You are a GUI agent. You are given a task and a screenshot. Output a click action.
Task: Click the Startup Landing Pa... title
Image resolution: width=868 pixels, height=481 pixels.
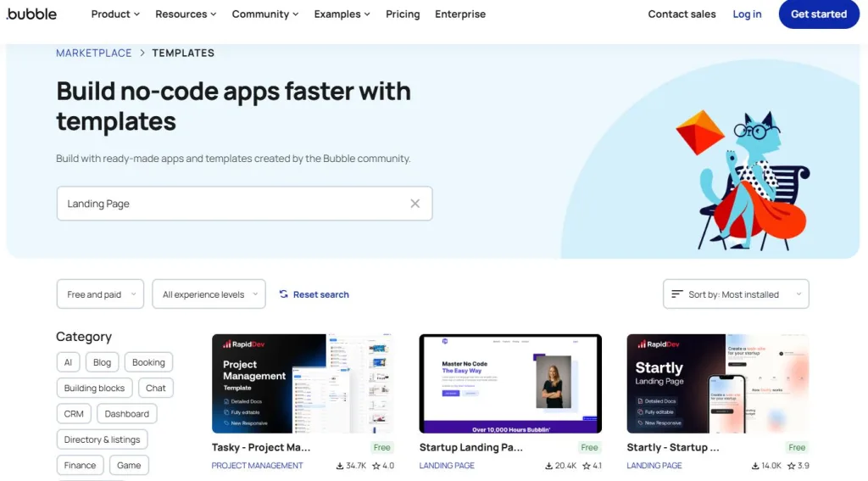470,447
